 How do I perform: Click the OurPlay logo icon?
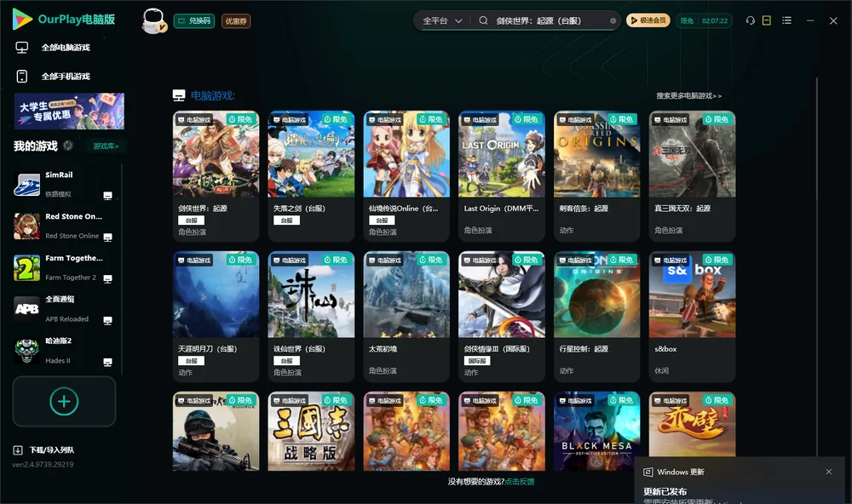[x=22, y=20]
